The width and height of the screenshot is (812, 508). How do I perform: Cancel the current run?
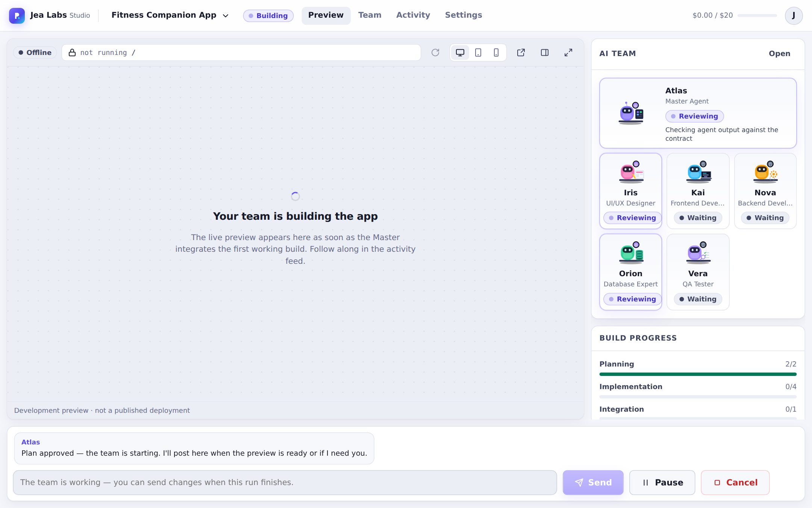735,482
